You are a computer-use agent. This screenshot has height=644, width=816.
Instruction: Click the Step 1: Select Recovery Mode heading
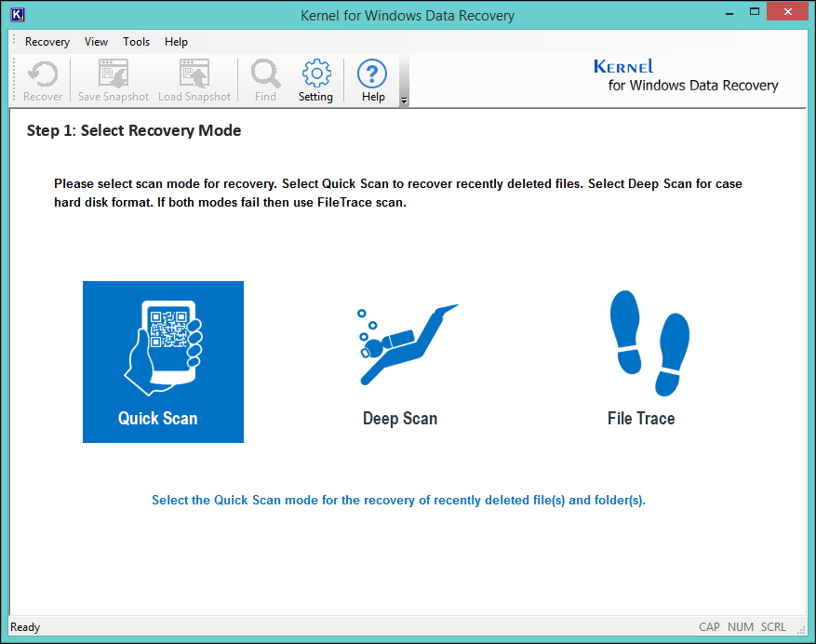click(134, 130)
